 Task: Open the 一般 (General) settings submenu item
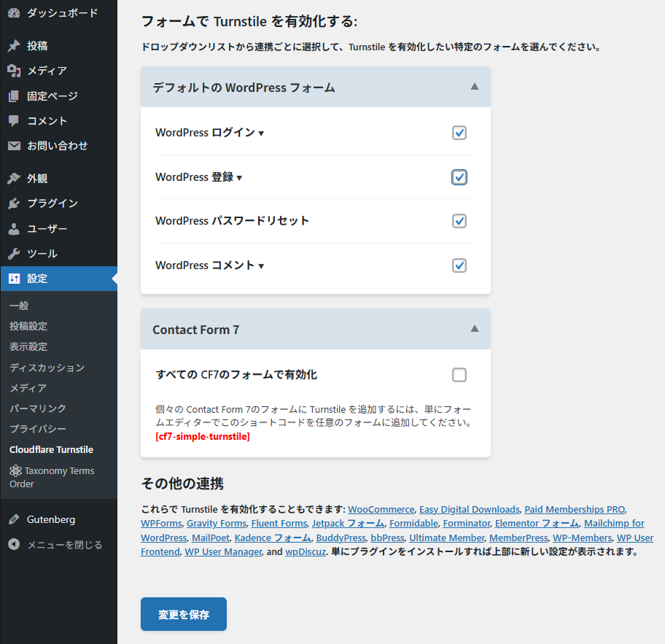[x=19, y=306]
